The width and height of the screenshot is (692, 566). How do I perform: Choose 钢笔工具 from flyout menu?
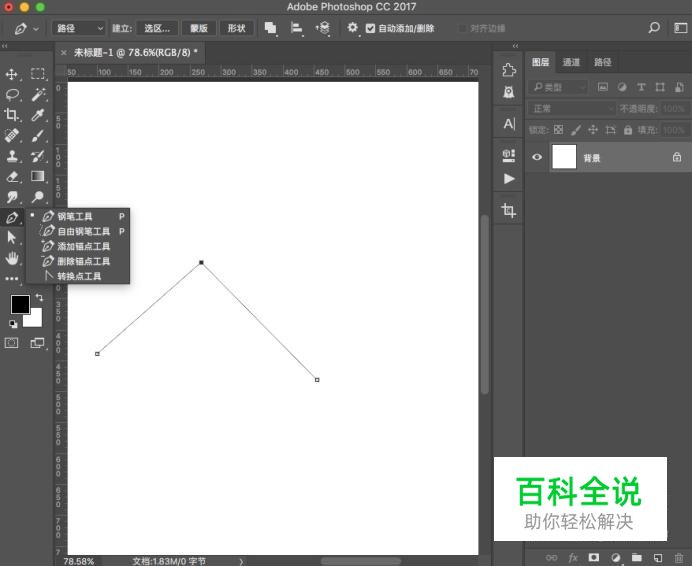coord(78,216)
